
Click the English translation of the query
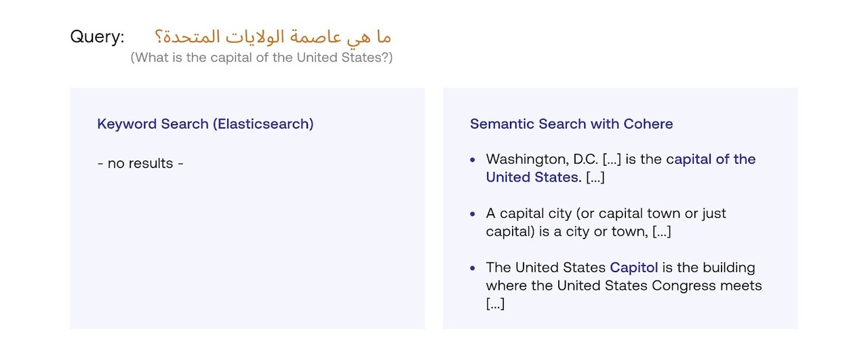(262, 58)
